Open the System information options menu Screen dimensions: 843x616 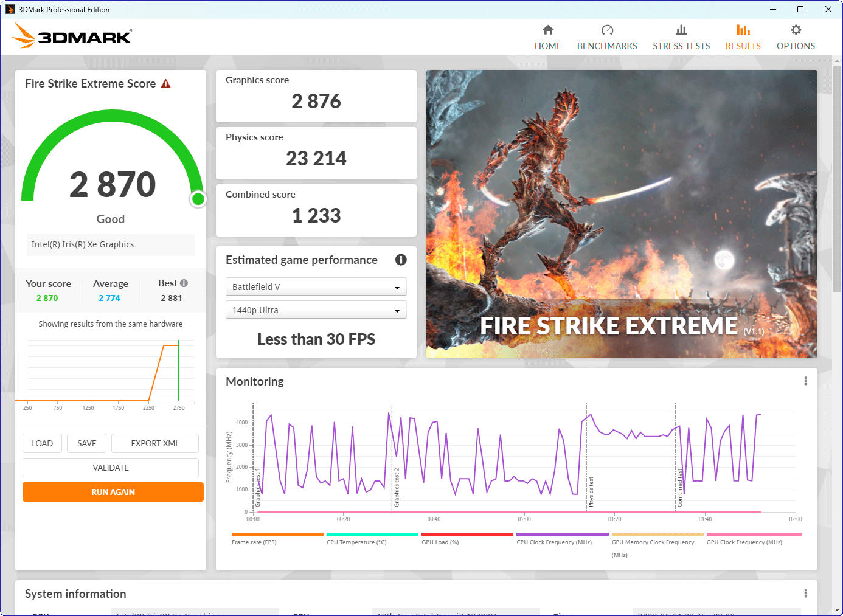tap(805, 594)
